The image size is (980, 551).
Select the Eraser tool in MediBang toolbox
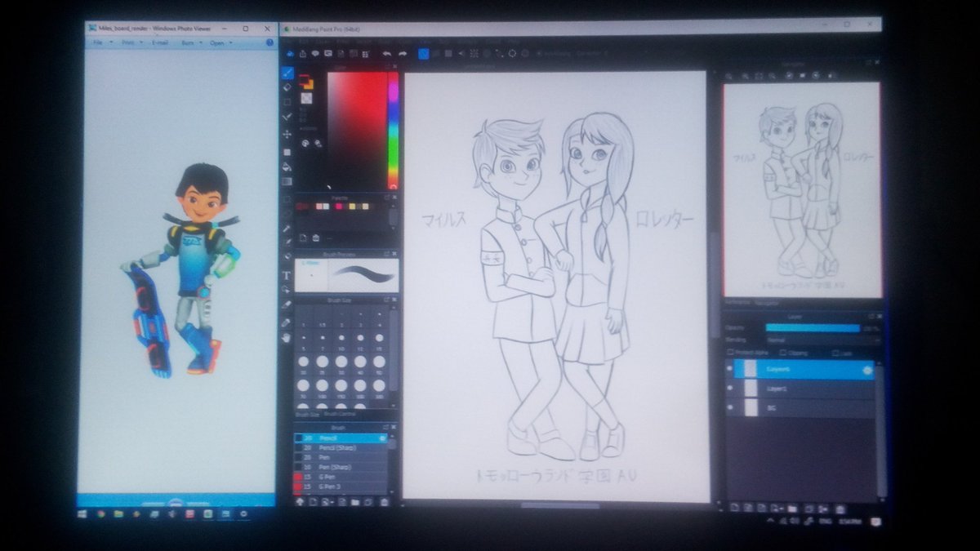point(287,87)
